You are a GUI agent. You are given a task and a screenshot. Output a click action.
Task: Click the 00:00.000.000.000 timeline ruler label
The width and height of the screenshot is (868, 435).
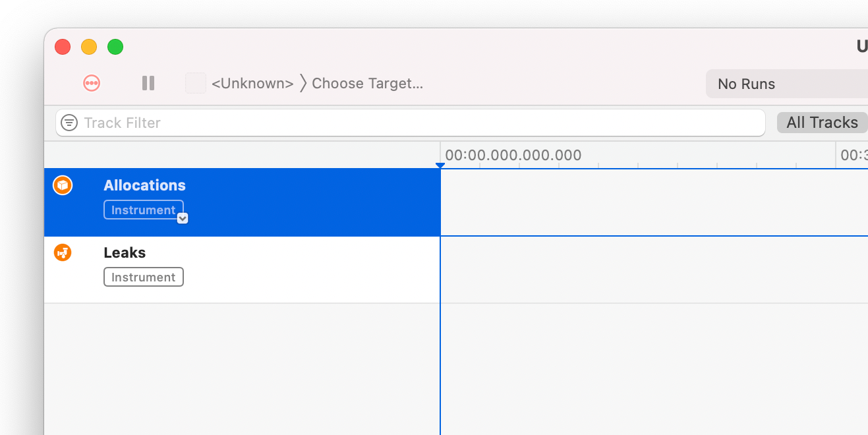(513, 155)
